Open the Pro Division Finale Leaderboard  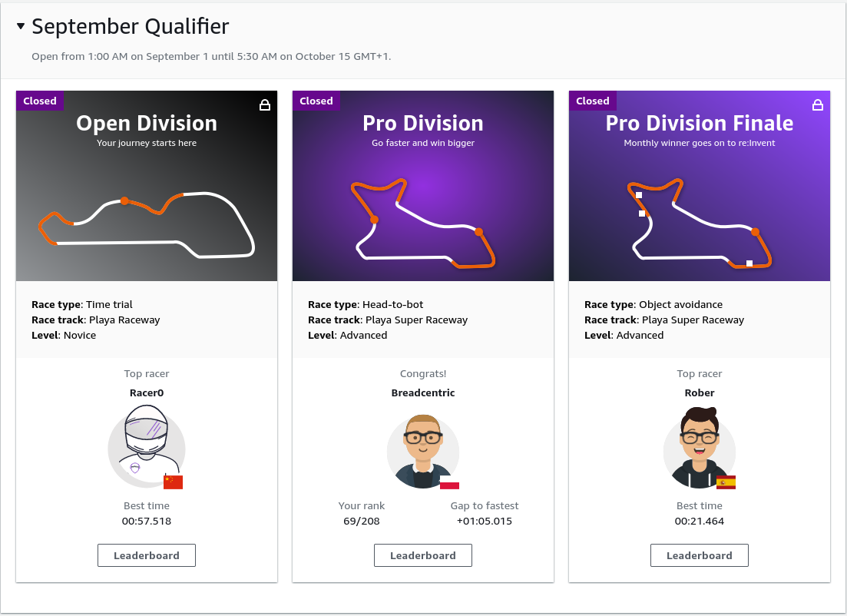pos(699,555)
